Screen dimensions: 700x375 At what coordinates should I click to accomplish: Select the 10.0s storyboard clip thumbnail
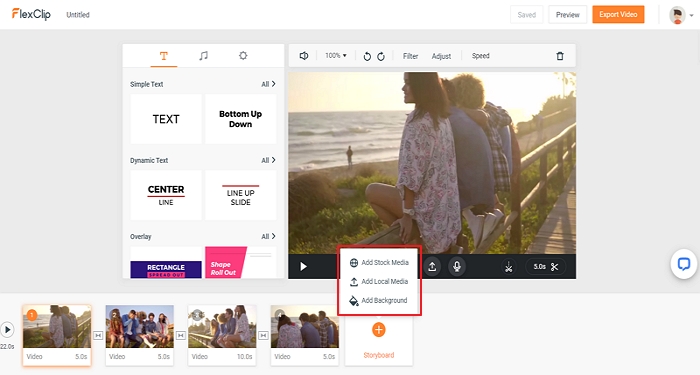222,326
